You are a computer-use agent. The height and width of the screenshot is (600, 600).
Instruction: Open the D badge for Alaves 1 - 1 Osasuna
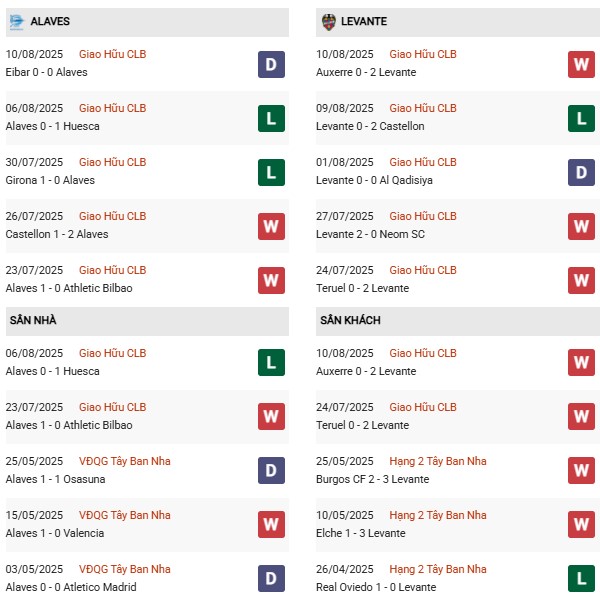point(271,471)
